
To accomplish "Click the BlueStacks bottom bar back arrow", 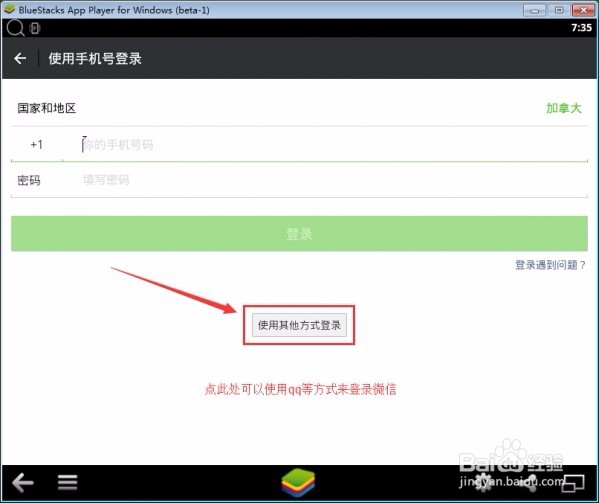I will pos(23,482).
